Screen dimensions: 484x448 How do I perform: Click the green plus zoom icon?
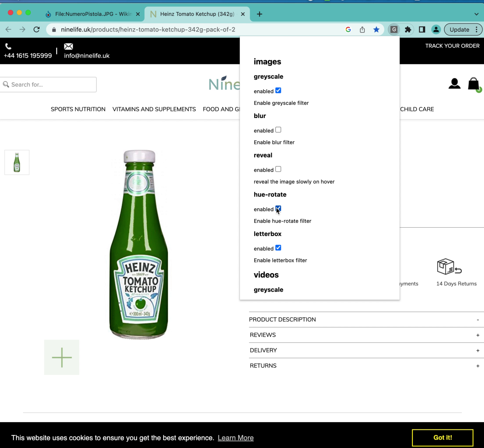[62, 357]
